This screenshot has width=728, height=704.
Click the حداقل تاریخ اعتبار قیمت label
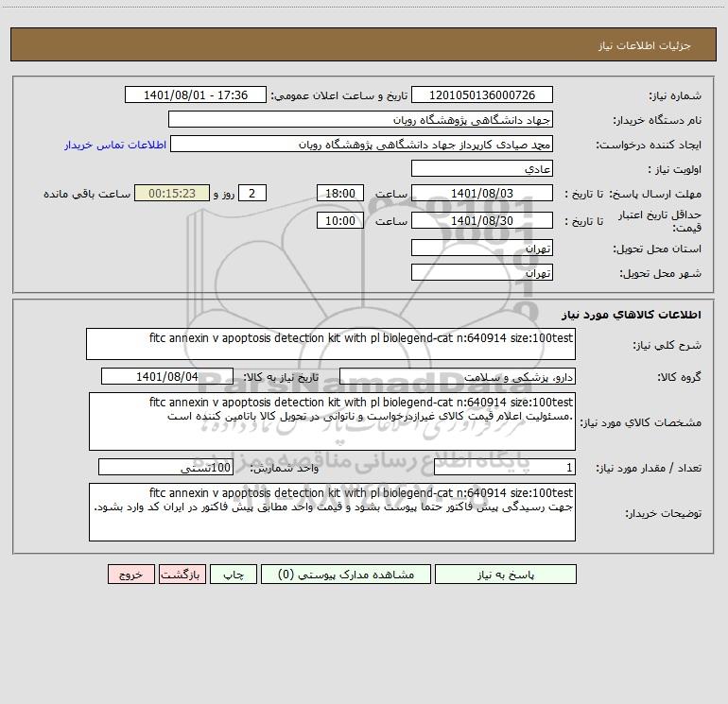pos(660,221)
